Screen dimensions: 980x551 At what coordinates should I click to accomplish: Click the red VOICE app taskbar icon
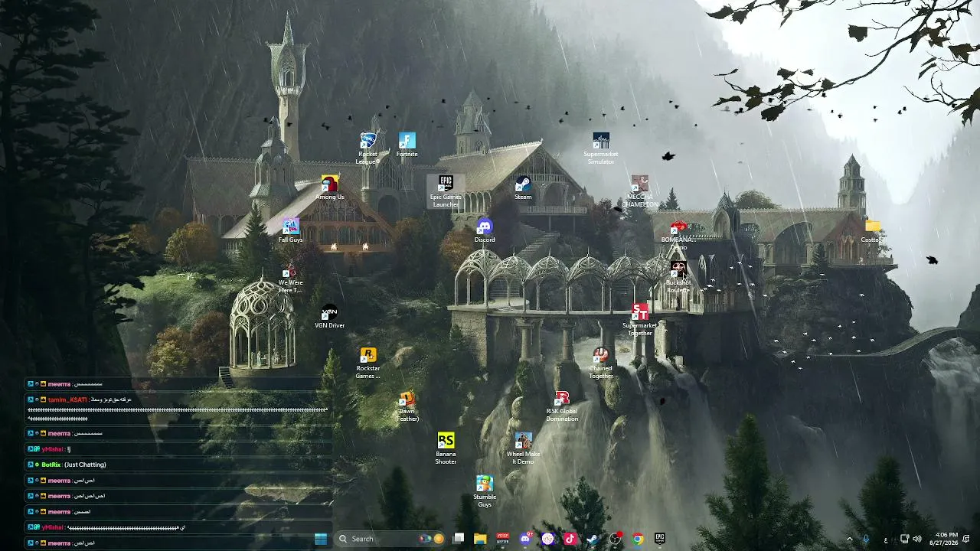coord(503,539)
